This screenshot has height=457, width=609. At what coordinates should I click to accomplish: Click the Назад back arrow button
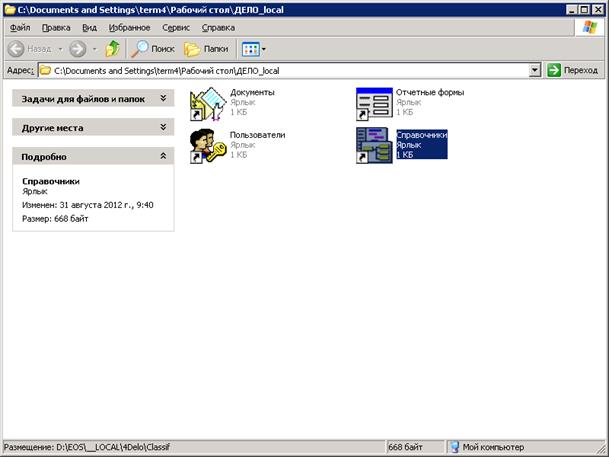pyautogui.click(x=16, y=49)
